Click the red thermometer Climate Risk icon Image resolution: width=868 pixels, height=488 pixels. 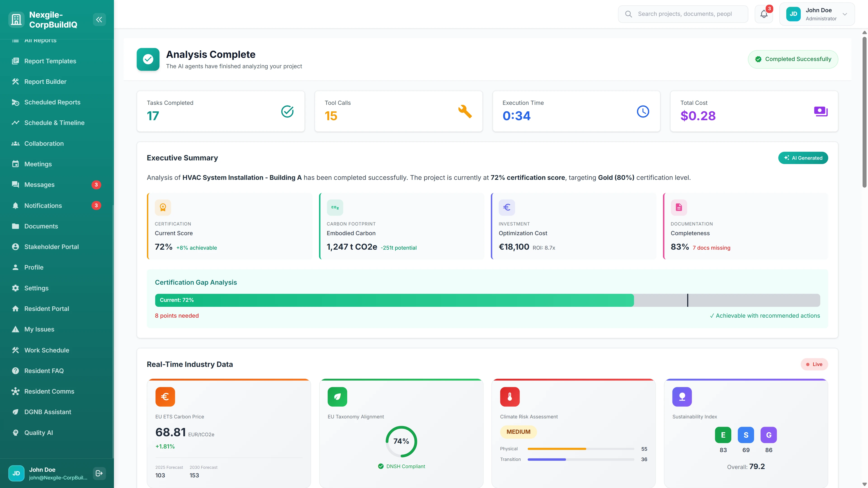509,397
